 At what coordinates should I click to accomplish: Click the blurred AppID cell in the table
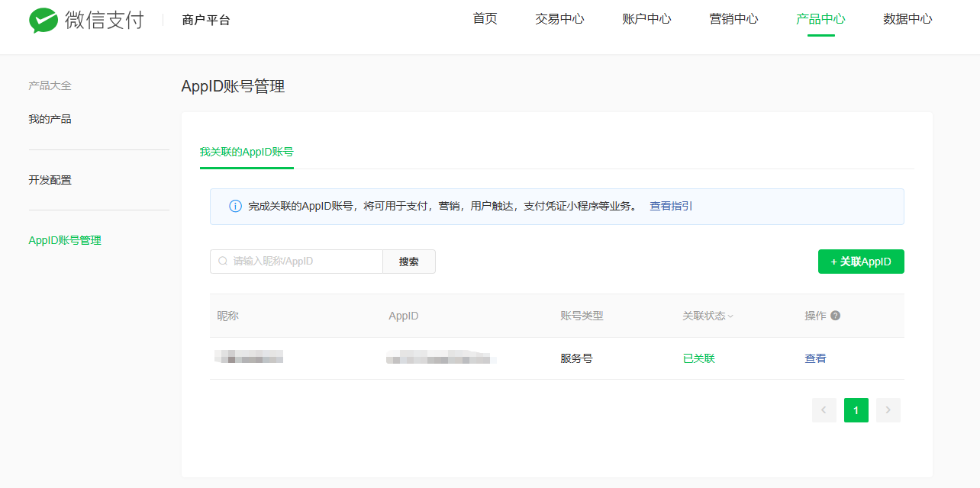click(x=441, y=357)
